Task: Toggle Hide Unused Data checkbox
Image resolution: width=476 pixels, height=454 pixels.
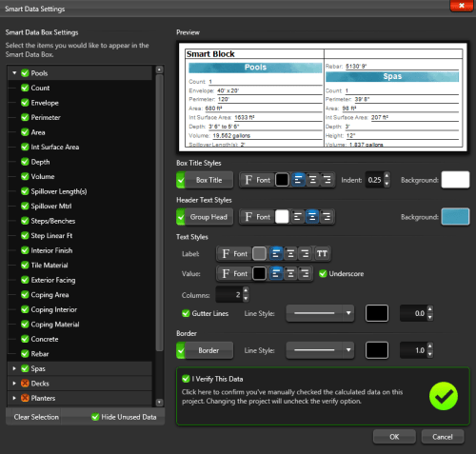Action: click(x=95, y=417)
